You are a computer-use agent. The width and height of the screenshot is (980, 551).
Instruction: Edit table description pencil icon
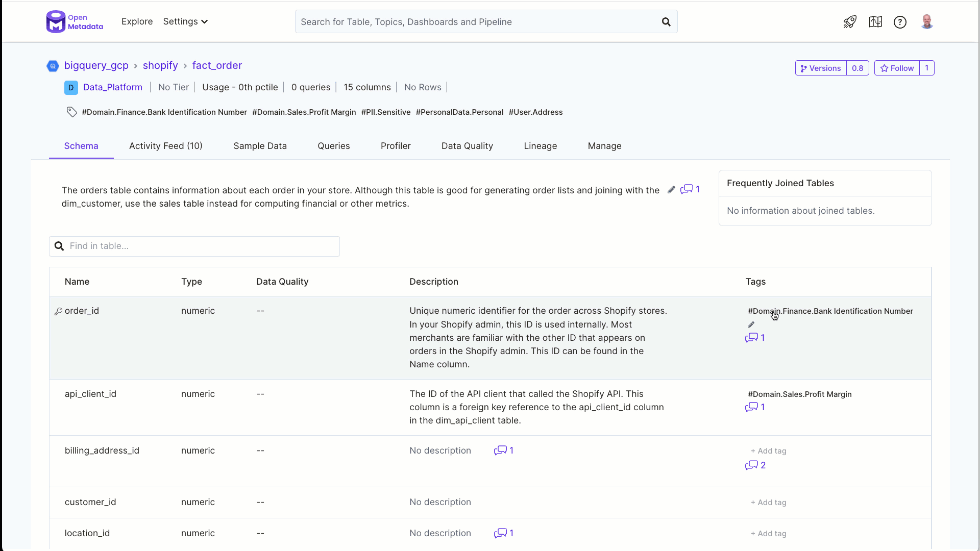coord(671,190)
